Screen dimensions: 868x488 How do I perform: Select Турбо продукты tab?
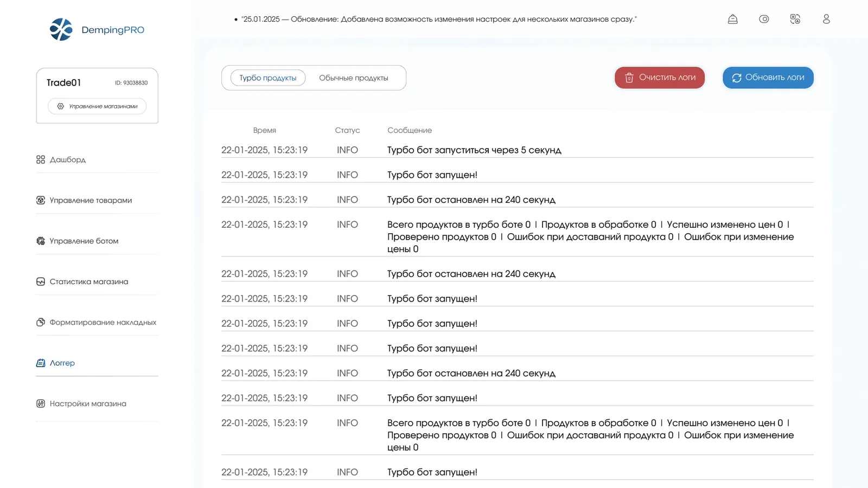point(268,78)
